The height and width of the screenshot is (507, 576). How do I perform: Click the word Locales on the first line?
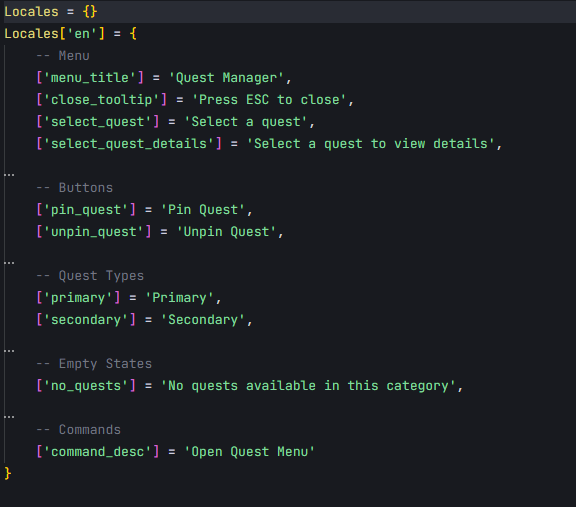pyautogui.click(x=31, y=12)
